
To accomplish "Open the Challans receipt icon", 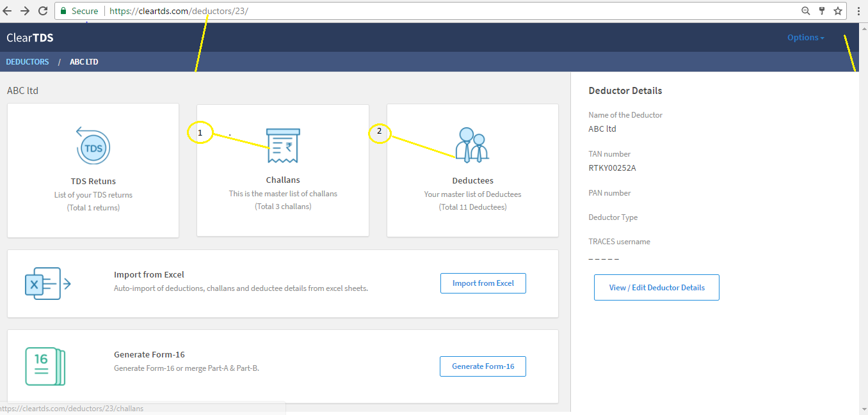I will tap(283, 146).
